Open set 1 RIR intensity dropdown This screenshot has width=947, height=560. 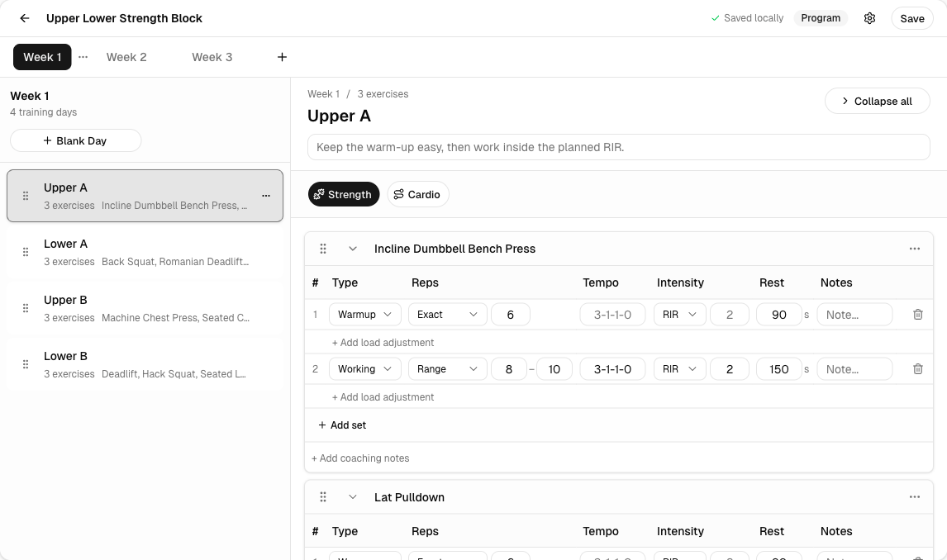coord(679,315)
